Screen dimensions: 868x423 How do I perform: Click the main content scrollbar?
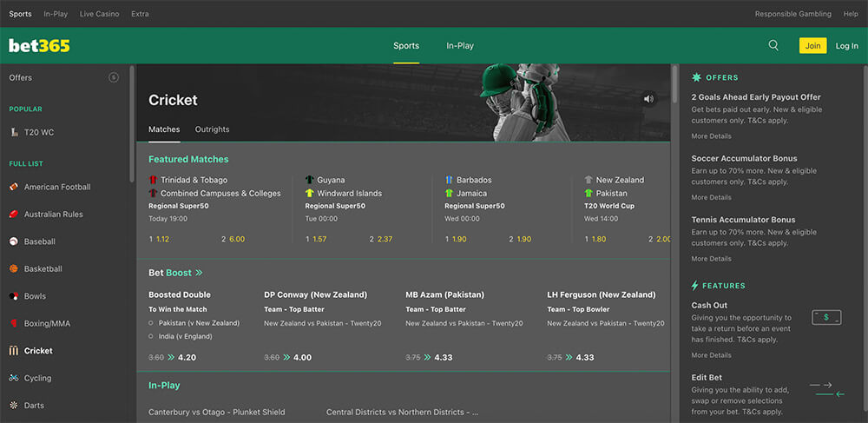pos(674,83)
